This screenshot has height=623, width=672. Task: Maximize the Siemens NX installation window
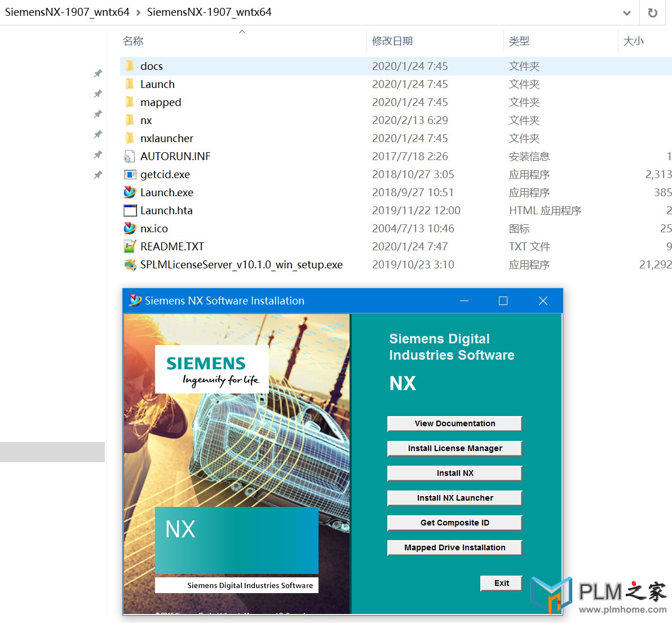[x=503, y=301]
